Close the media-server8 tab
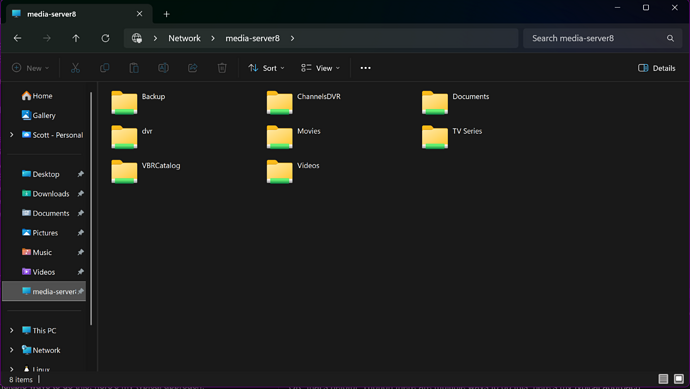Screen dimensions: 690x389 [139, 14]
